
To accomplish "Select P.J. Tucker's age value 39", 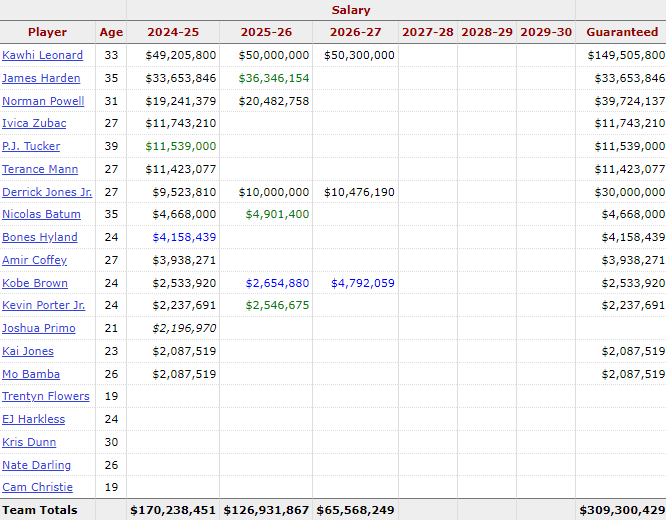I will (111, 146).
